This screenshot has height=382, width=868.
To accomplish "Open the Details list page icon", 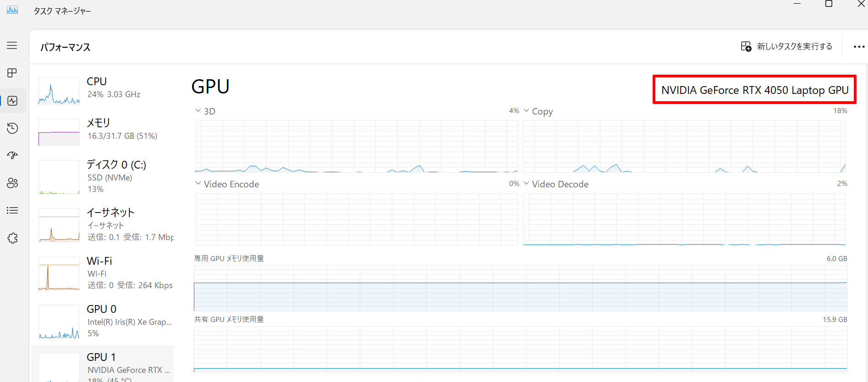I will [x=12, y=211].
